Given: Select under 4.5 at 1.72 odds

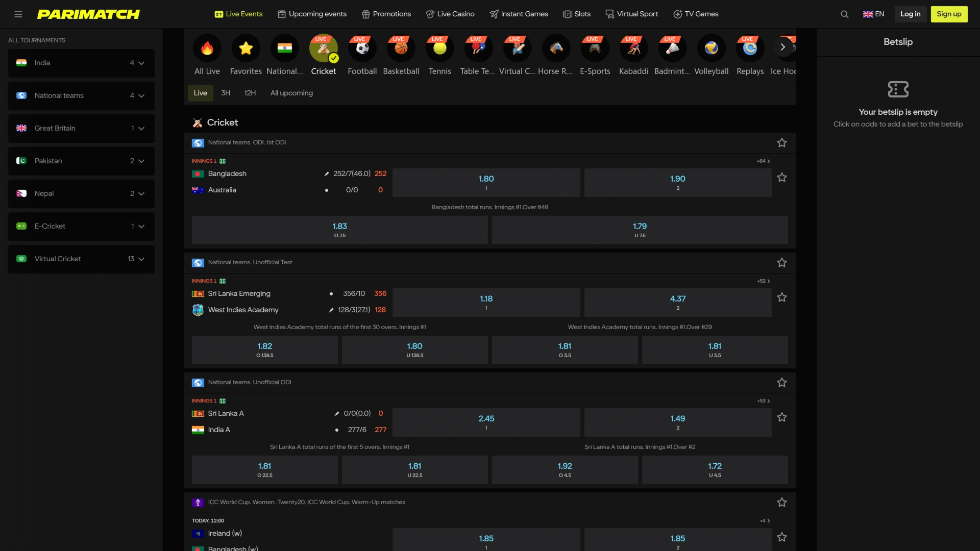Looking at the screenshot, I should [x=715, y=470].
